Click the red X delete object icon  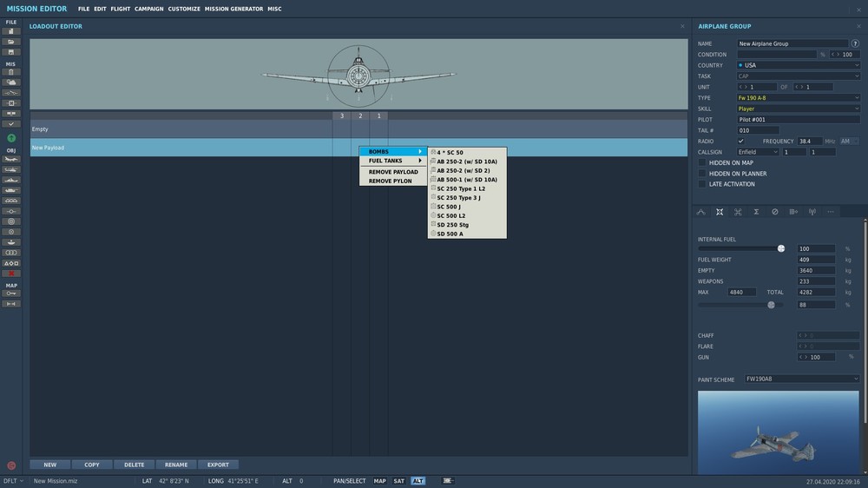point(11,274)
